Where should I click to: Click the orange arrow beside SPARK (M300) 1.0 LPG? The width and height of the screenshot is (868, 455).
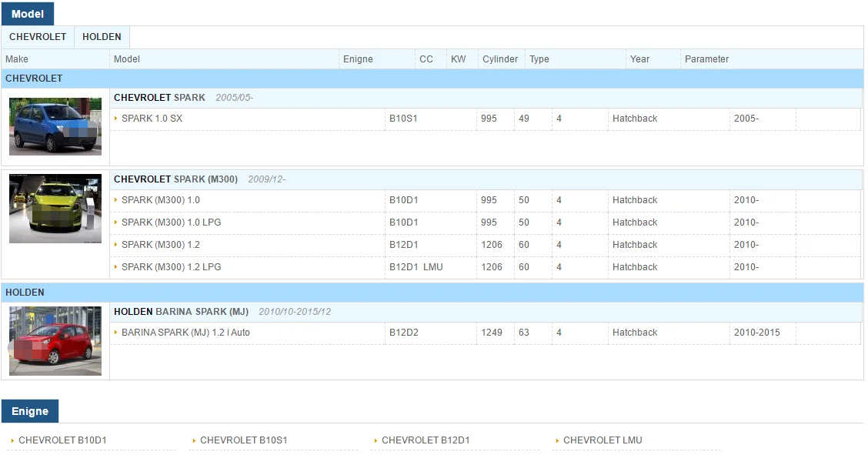115,222
